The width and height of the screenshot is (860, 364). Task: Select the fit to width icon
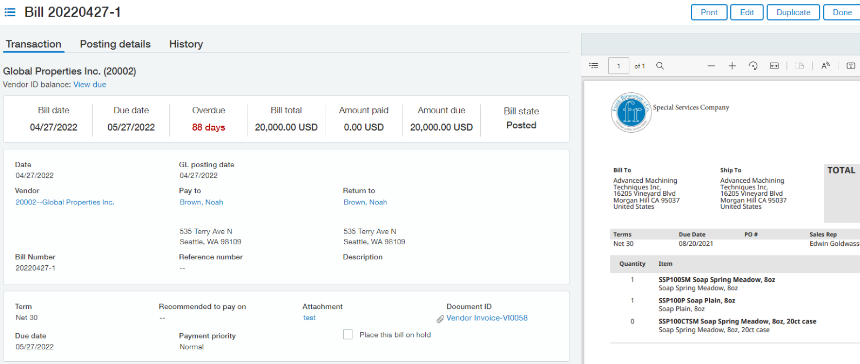774,66
